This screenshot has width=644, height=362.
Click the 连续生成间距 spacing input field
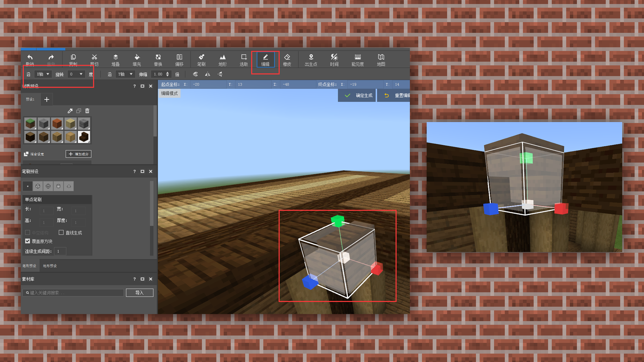(x=60, y=251)
